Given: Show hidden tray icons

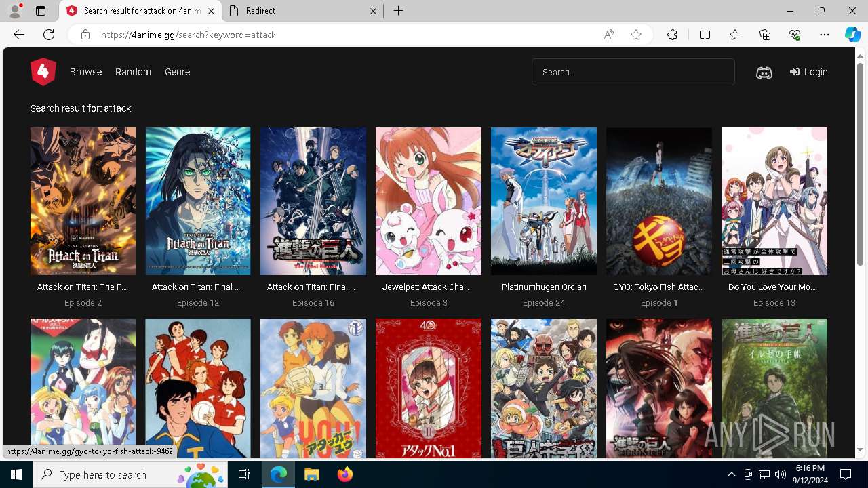Looking at the screenshot, I should (x=731, y=474).
